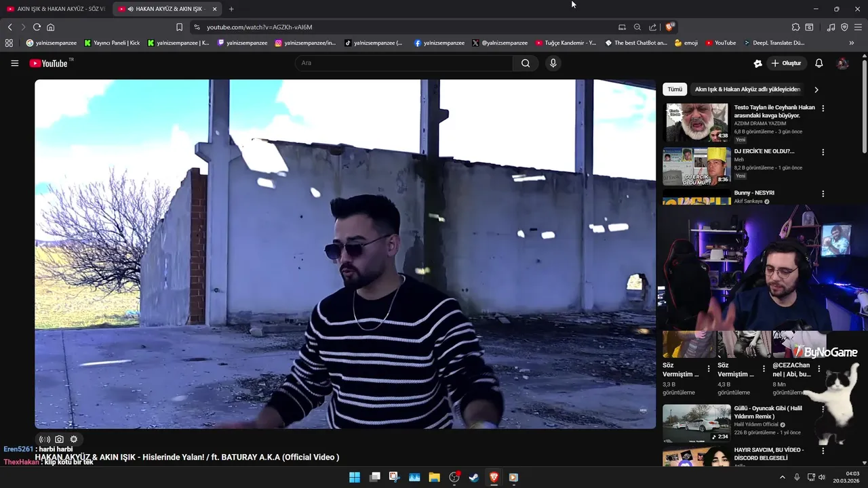Open the emoji bookmark
The height and width of the screenshot is (488, 868).
[686, 43]
